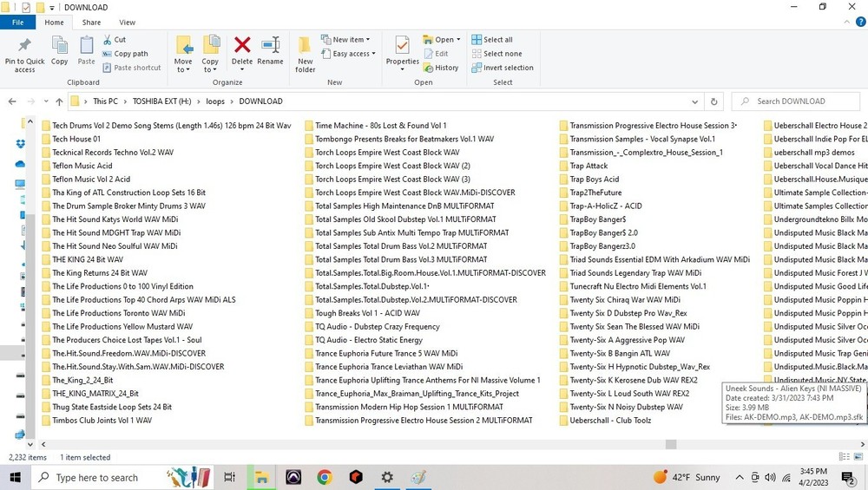Viewport: 868px width, 490px height.
Task: Select Dropbox in the navigation pane
Action: 21,144
